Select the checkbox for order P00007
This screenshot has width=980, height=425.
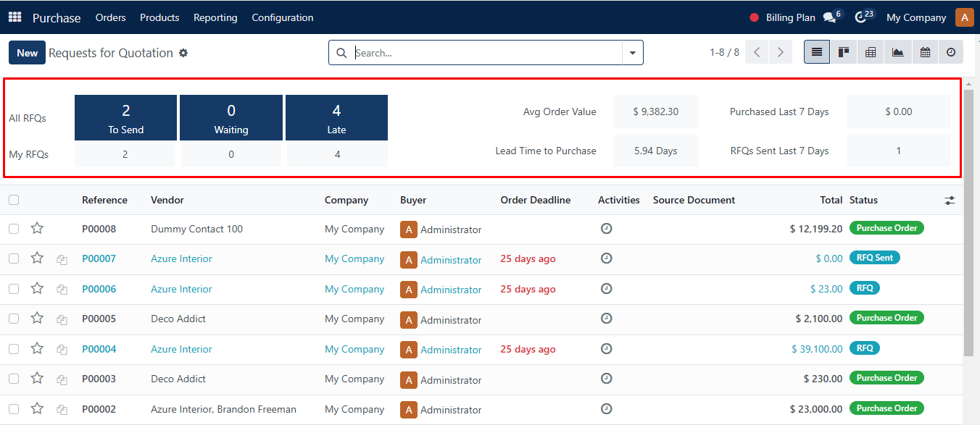coord(14,258)
